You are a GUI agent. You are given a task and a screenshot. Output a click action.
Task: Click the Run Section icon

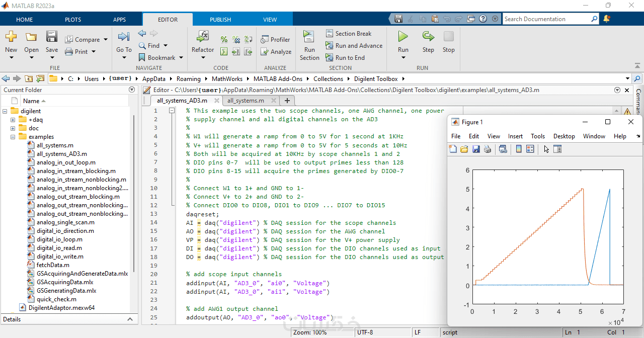click(308, 37)
